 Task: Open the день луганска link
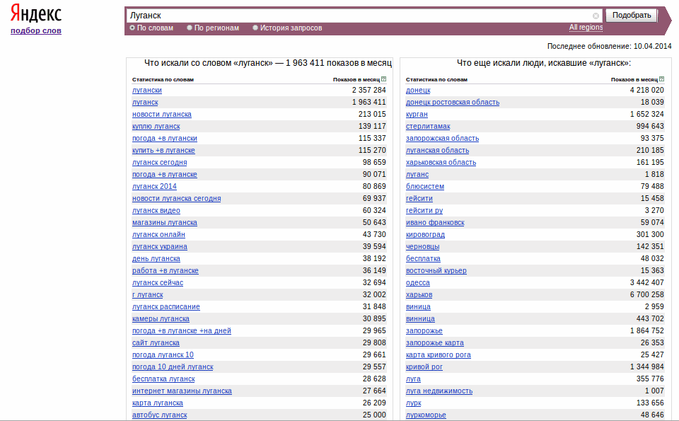(x=156, y=259)
